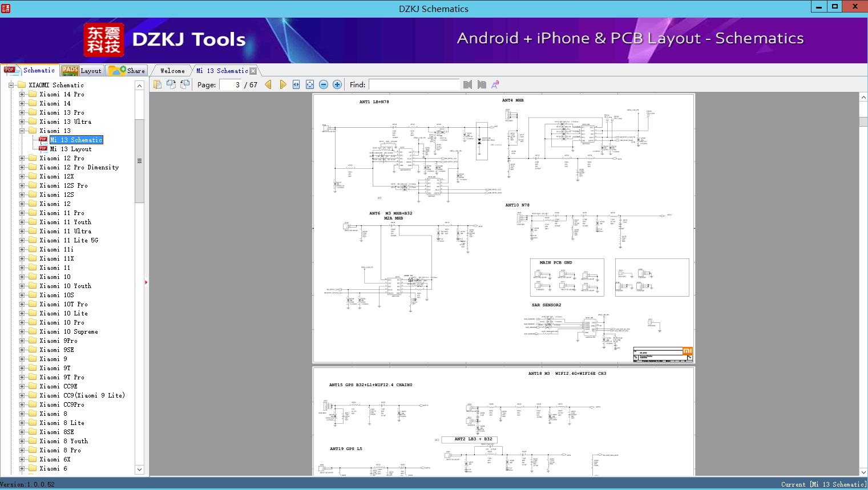This screenshot has width=868, height=490.
Task: Click the fit width icon
Action: point(296,84)
